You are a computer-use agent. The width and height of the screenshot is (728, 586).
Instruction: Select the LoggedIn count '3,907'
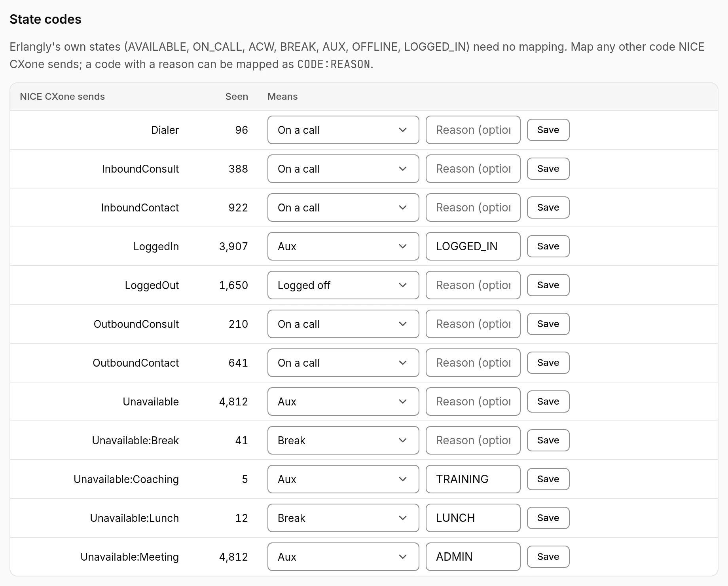pyautogui.click(x=233, y=246)
